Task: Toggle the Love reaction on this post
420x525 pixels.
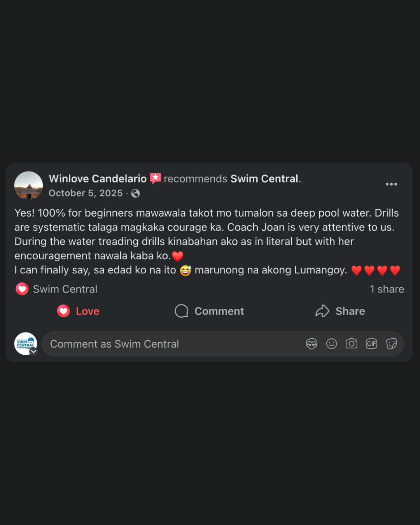Action: (x=79, y=311)
